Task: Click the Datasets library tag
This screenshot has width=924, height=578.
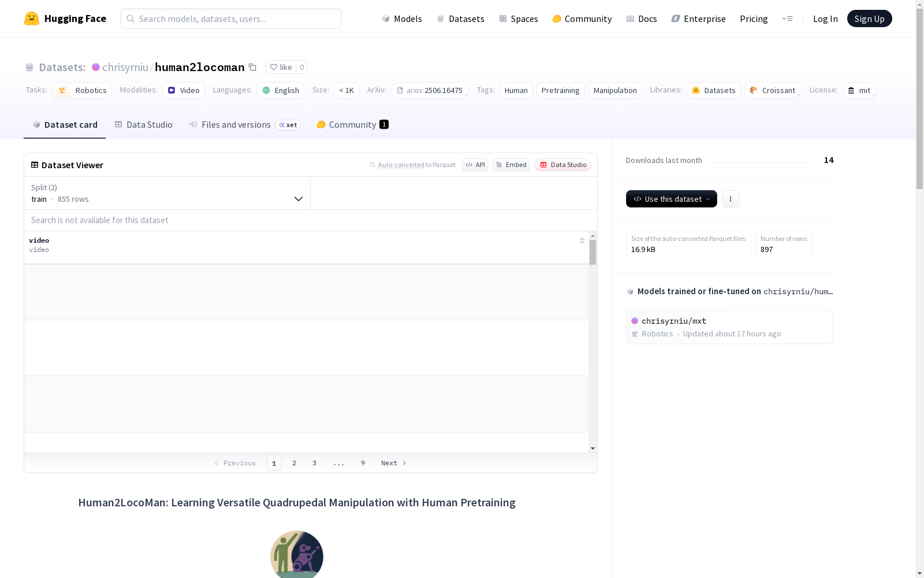Action: coord(714,90)
